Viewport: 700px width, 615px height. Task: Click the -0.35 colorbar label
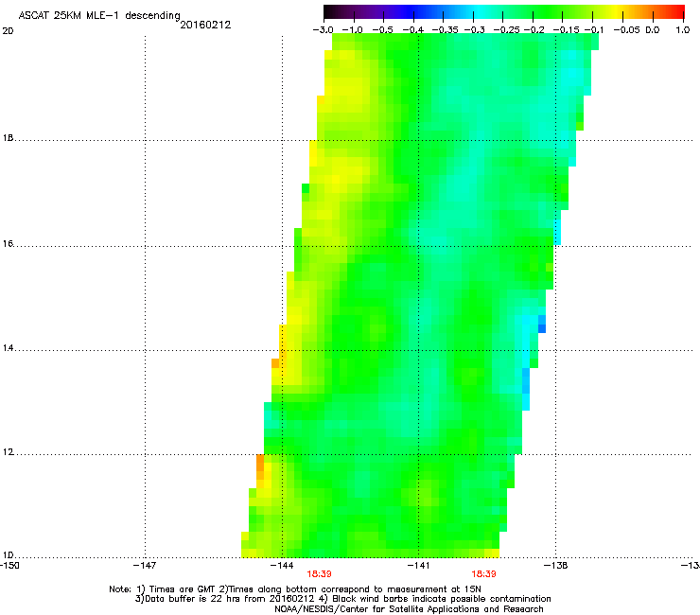point(446,30)
